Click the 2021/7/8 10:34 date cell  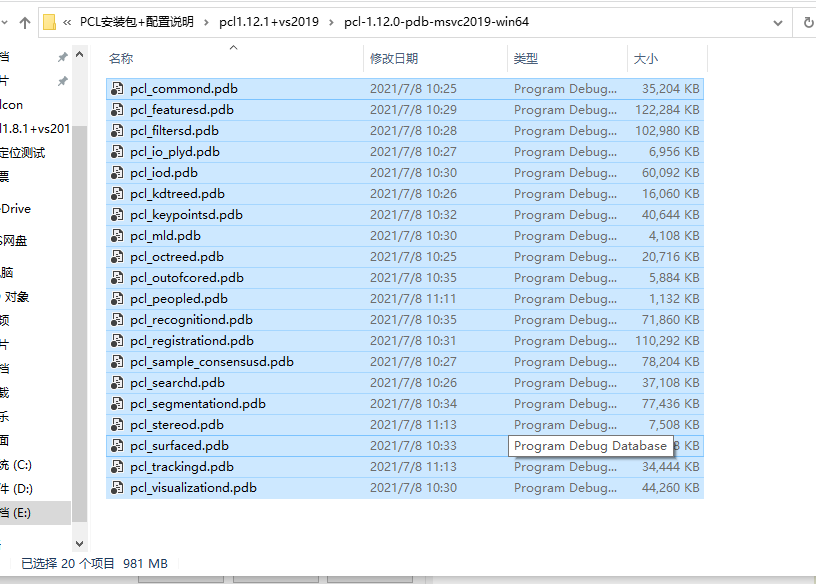pyautogui.click(x=413, y=403)
